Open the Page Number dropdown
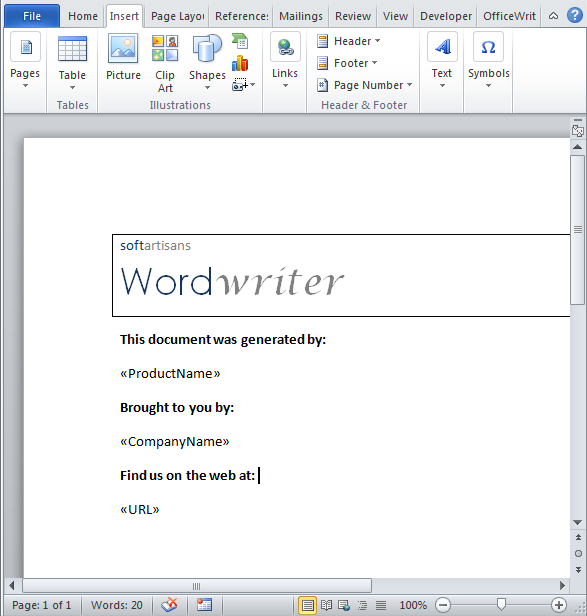Image resolution: width=587 pixels, height=616 pixels. (365, 85)
